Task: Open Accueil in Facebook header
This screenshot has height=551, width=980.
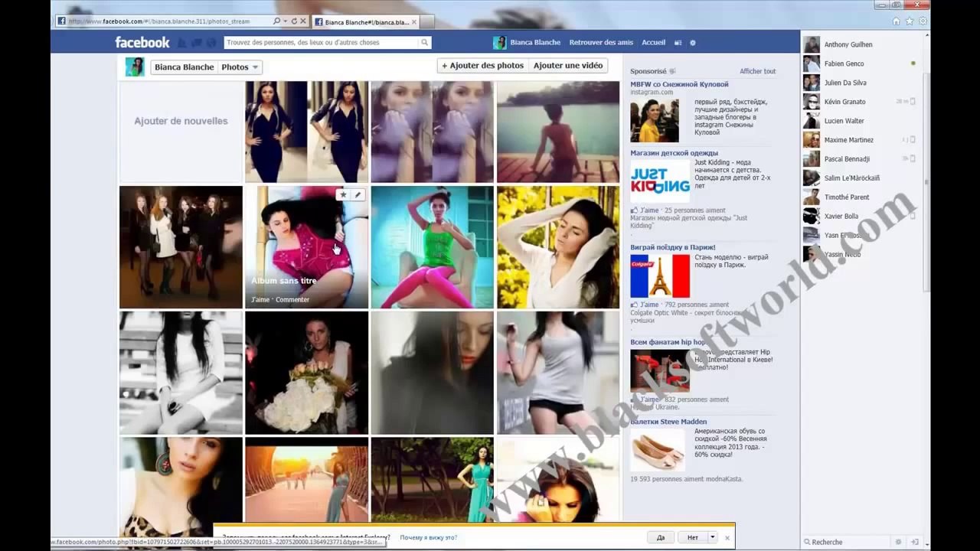Action: 653,42
